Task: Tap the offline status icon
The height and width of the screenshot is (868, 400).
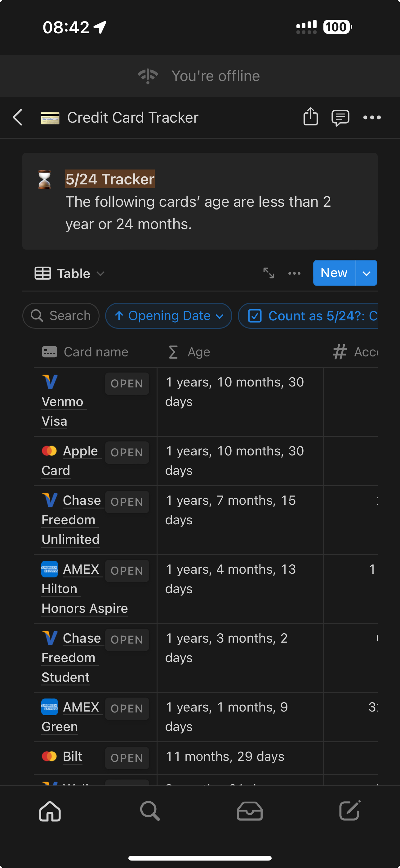Action: [x=148, y=76]
